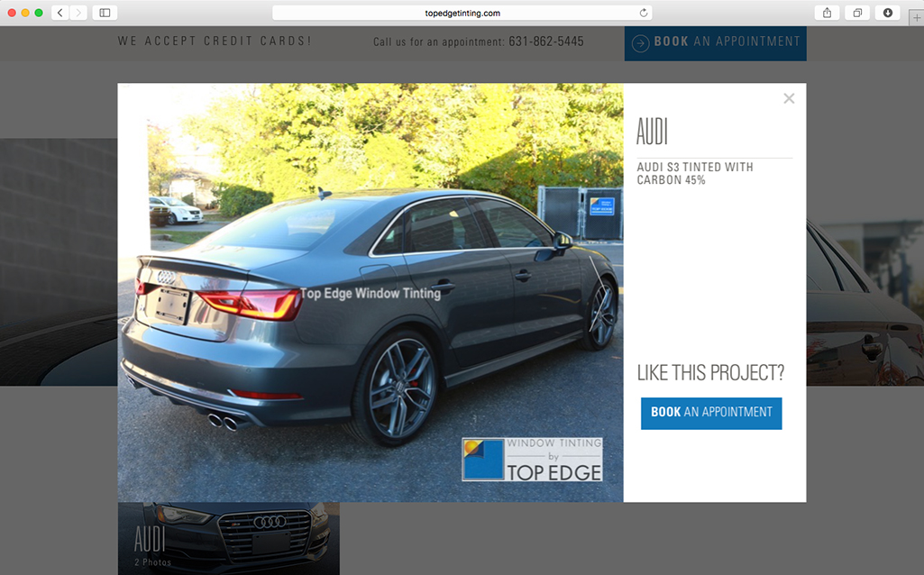Click the 'We accept credit cards!' text
The image size is (924, 575).
(x=215, y=41)
